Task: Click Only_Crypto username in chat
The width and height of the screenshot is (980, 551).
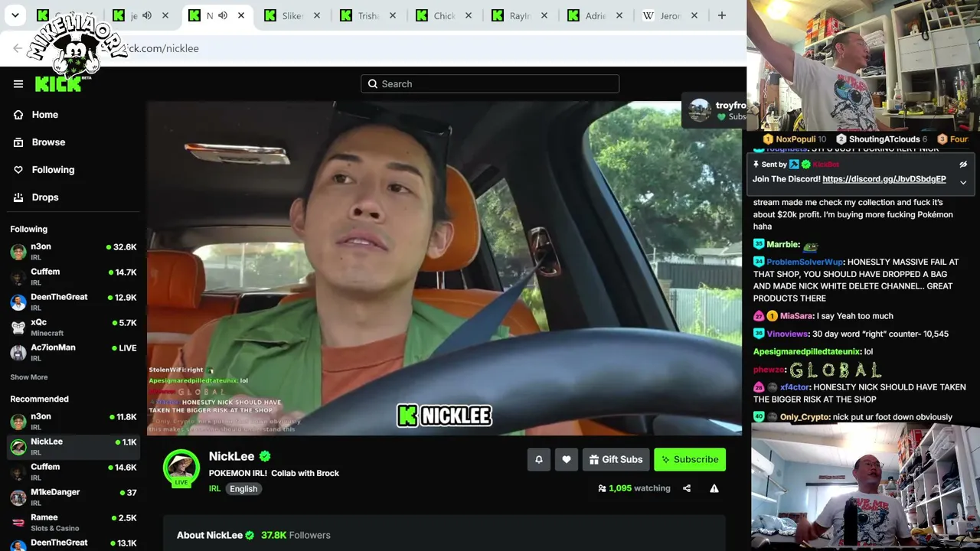Action: coord(805,417)
